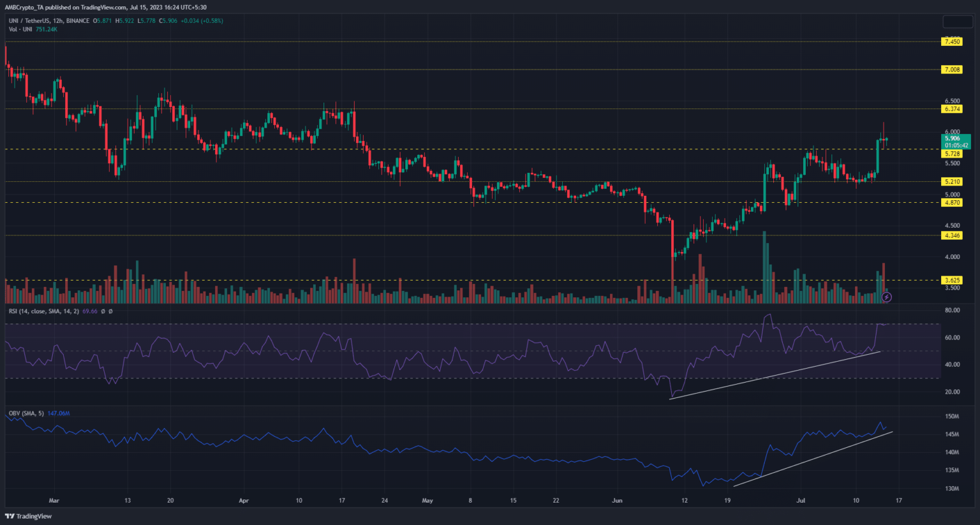Click the OBV value 147.06M in legend

tap(59, 413)
